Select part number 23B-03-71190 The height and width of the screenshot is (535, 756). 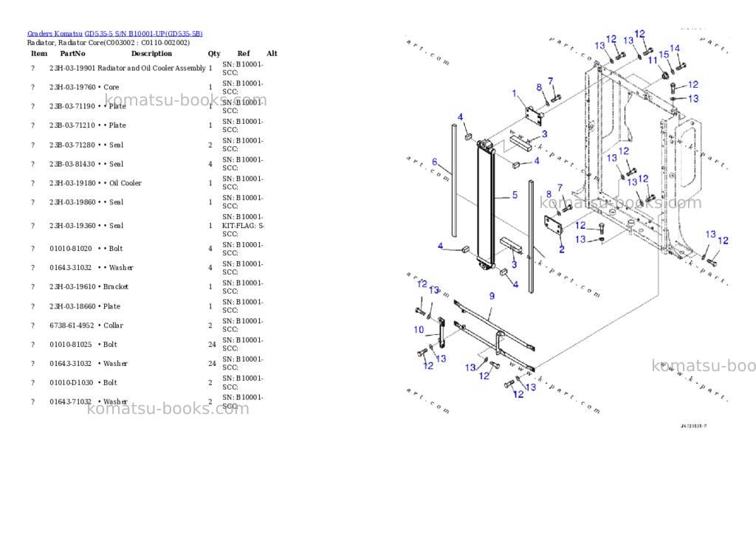click(72, 106)
